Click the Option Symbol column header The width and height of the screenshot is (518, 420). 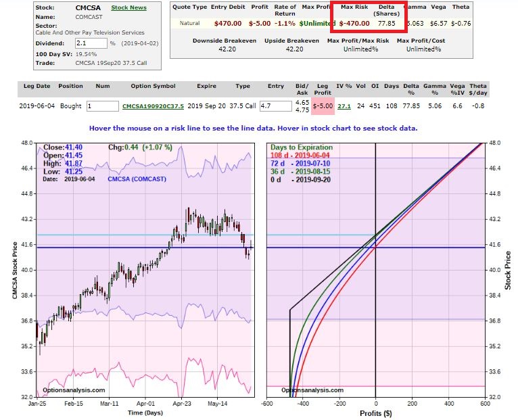(153, 86)
